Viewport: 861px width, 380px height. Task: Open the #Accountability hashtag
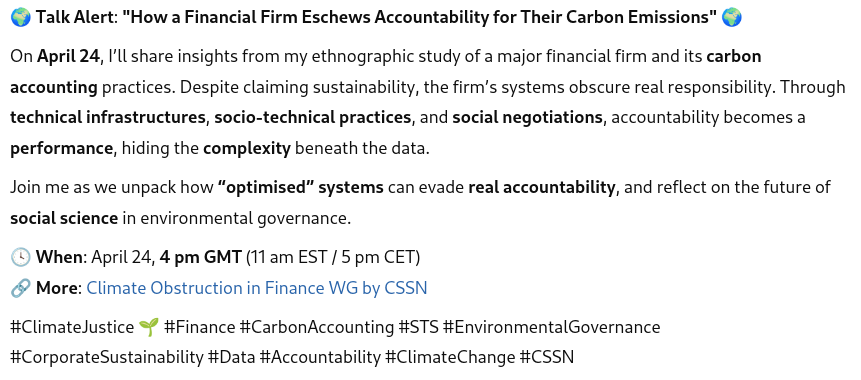320,357
